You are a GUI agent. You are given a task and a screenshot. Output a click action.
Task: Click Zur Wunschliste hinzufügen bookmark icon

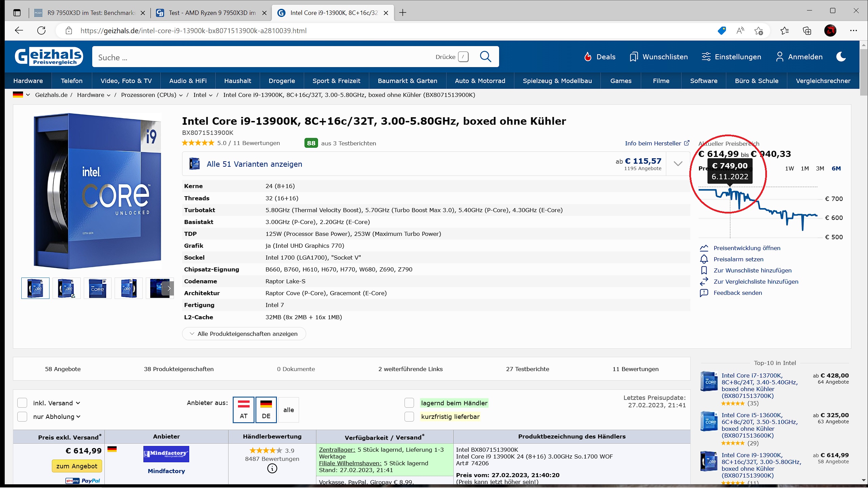click(x=704, y=270)
